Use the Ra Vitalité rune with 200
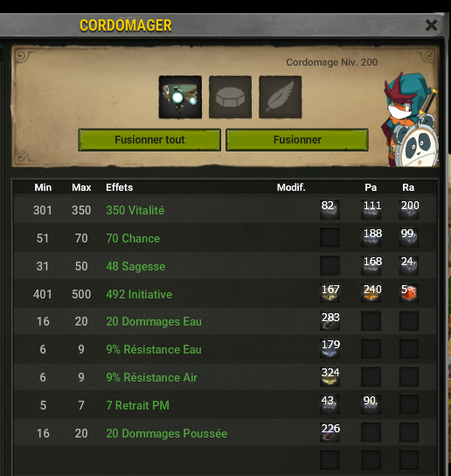 coord(409,209)
